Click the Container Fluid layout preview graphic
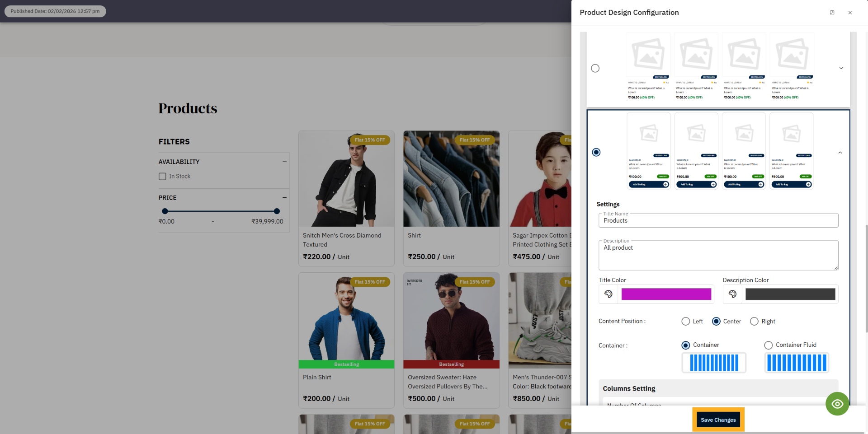Viewport: 868px width, 434px height. pos(796,362)
